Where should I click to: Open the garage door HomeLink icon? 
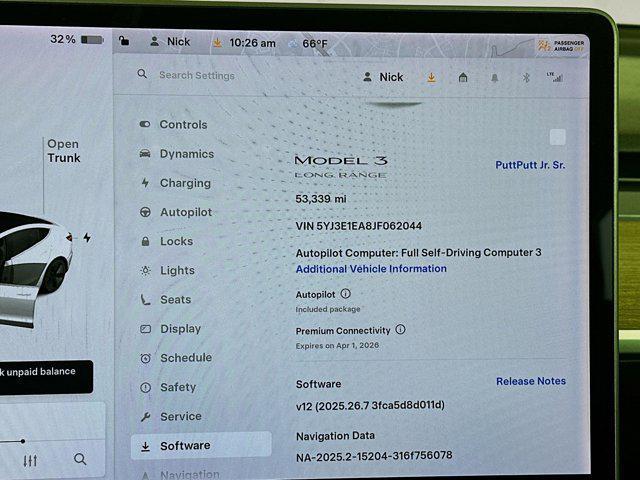pyautogui.click(x=462, y=77)
